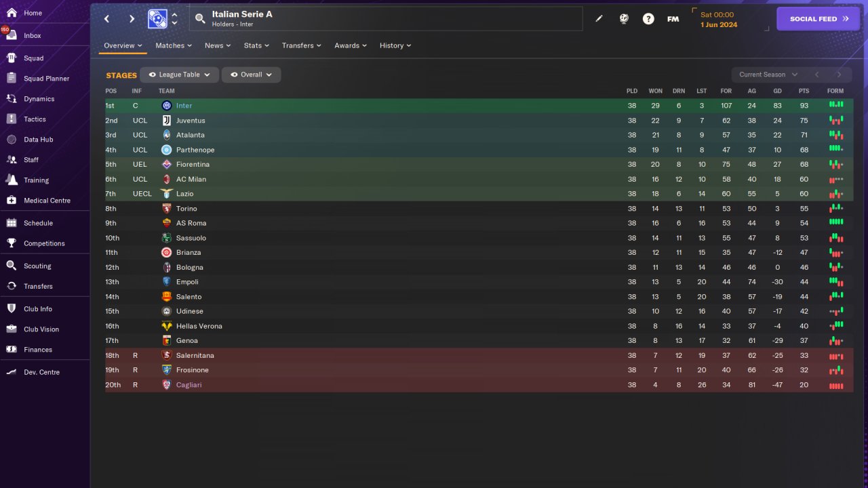The height and width of the screenshot is (488, 868).
Task: Click the search magnifier icon
Action: pyautogui.click(x=200, y=19)
